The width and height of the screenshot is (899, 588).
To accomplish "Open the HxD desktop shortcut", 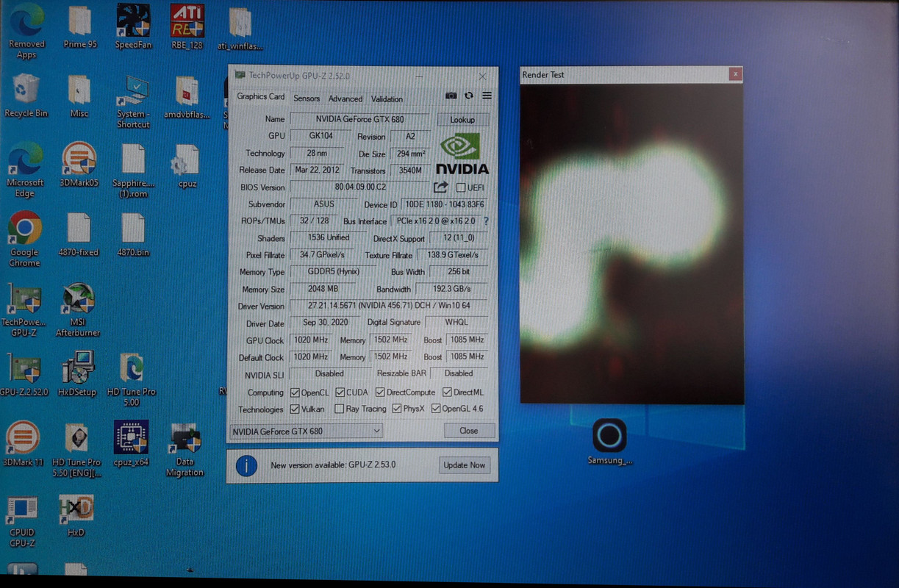I will click(76, 515).
